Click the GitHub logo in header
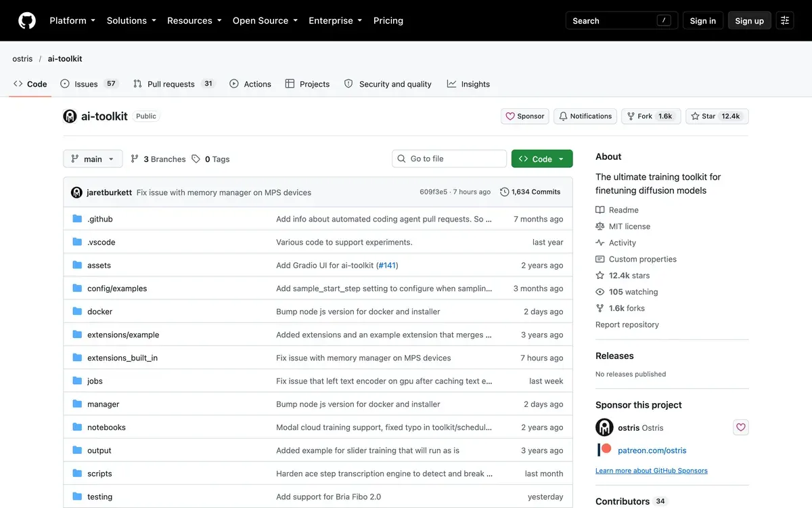This screenshot has width=812, height=508. pos(27,20)
